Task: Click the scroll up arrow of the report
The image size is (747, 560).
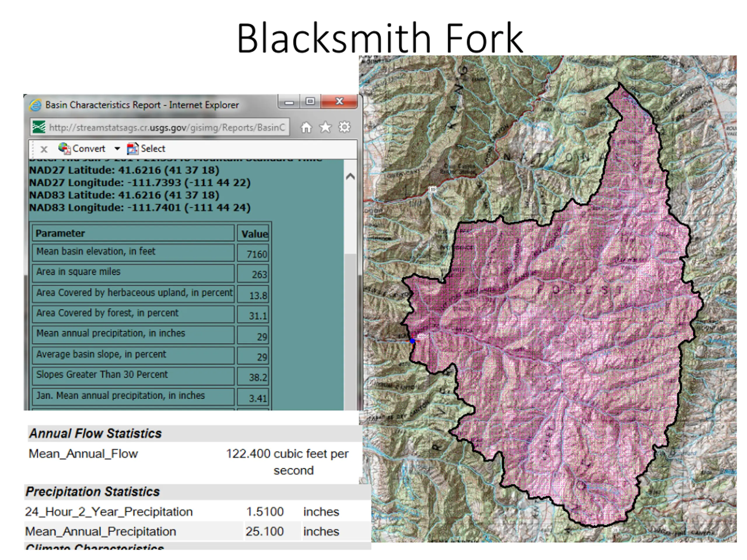Action: point(350,176)
